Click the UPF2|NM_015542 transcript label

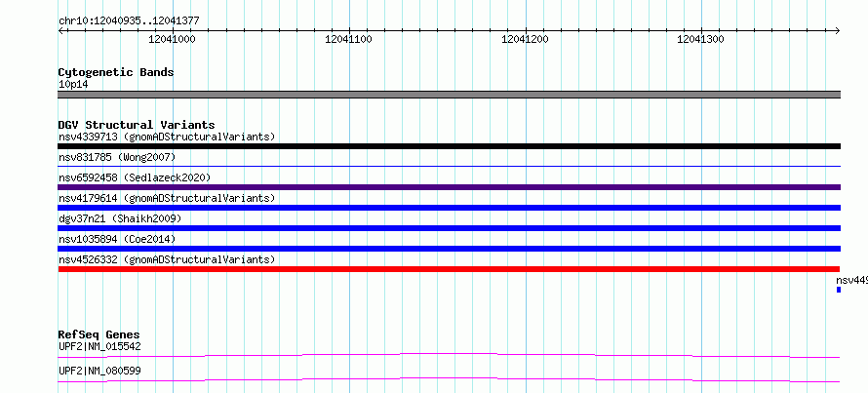(99, 347)
